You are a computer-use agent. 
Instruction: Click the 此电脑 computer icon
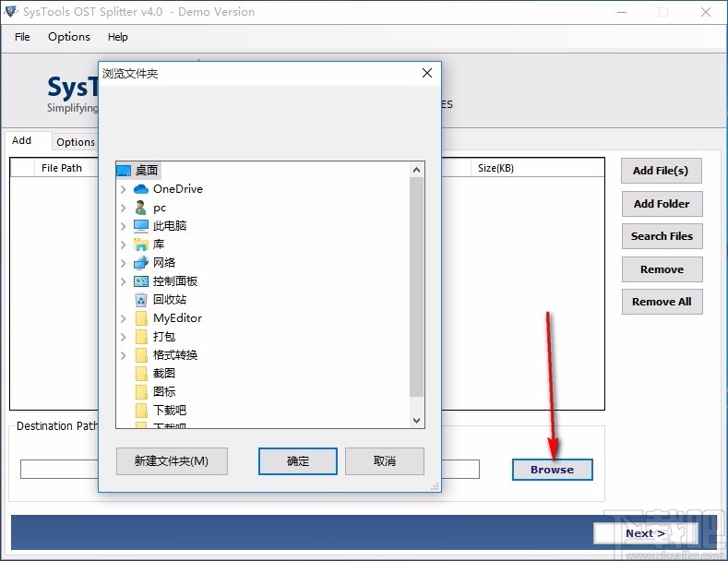pyautogui.click(x=140, y=226)
